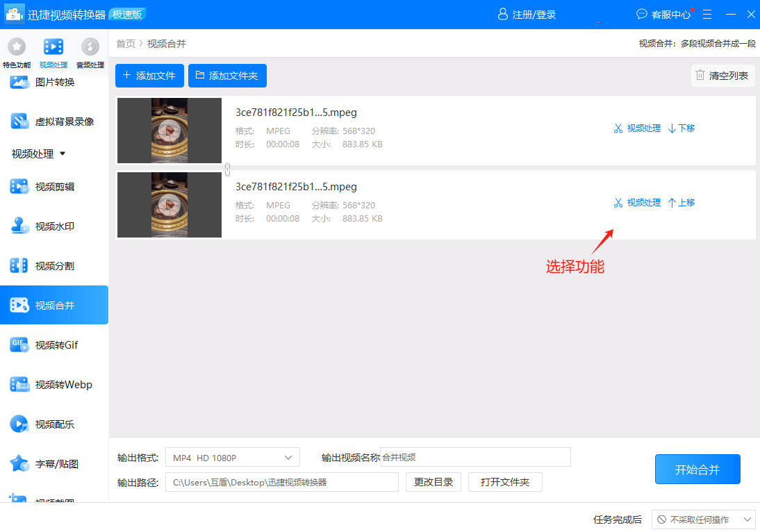Viewport: 760px width, 532px height.
Task: Click 首页 in the breadcrumb
Action: click(126, 44)
